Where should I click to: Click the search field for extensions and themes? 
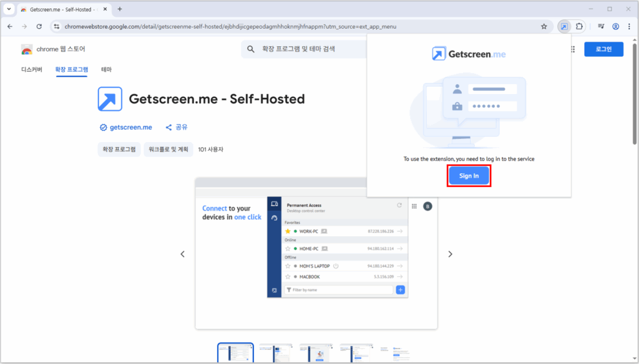pos(304,49)
